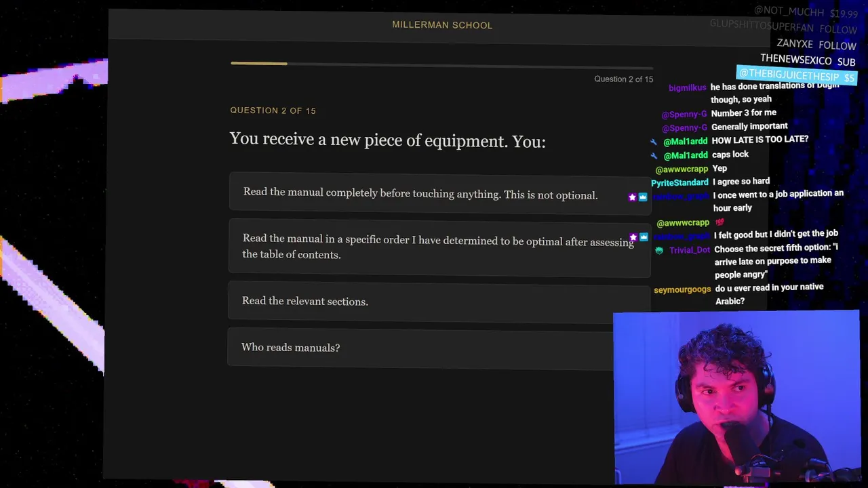This screenshot has height=488, width=868.
Task: Click chat username PyriteStandard
Action: pos(679,183)
